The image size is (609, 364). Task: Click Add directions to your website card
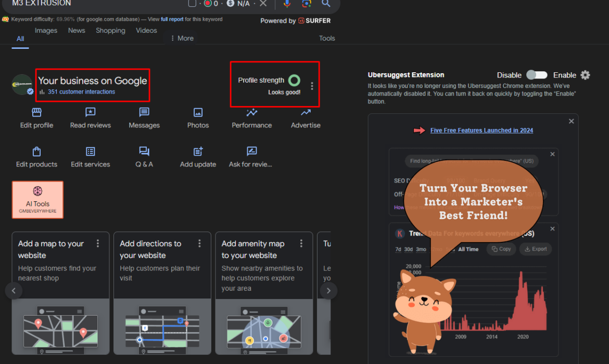162,293
